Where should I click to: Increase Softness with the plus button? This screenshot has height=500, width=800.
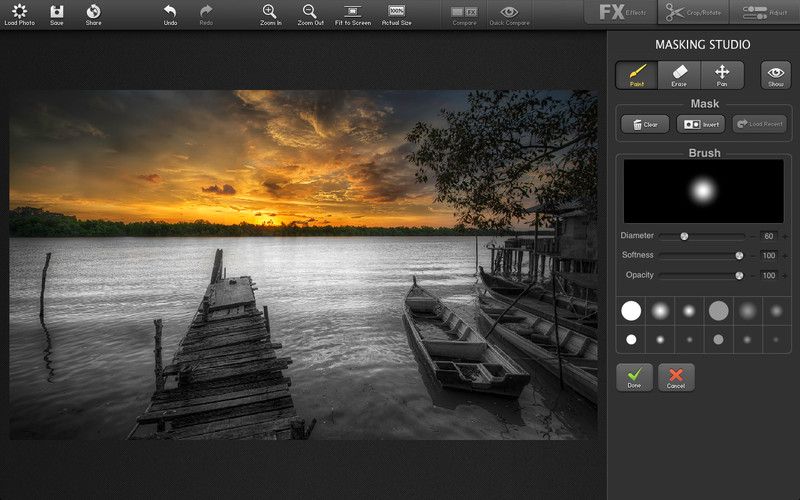click(x=785, y=256)
